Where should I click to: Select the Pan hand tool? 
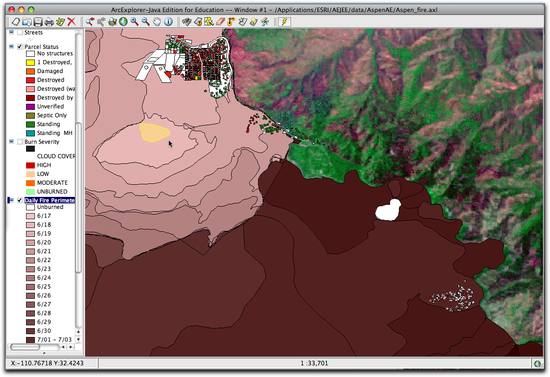tap(157, 22)
